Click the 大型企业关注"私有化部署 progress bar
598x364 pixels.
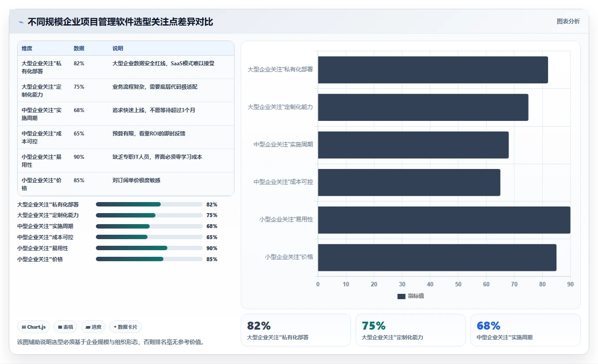pos(149,205)
